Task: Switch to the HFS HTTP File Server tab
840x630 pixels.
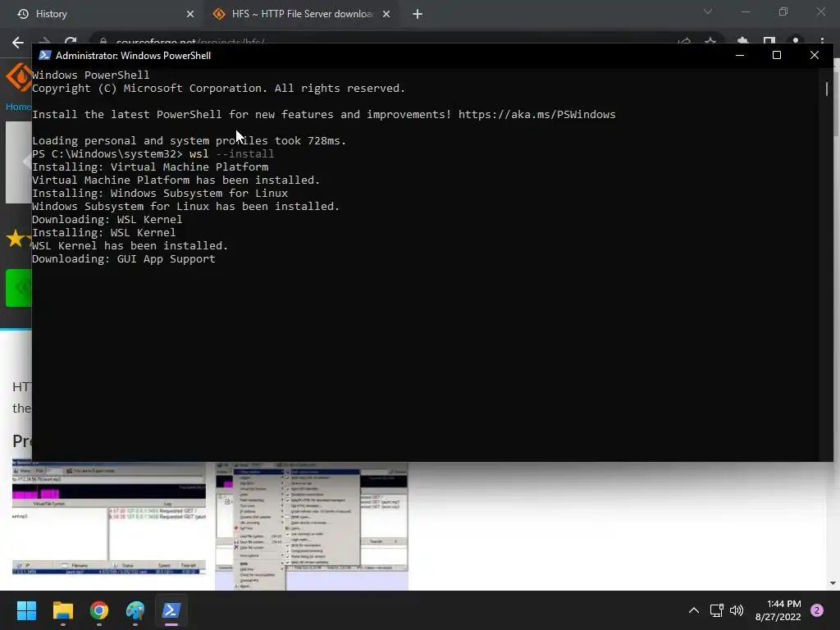Action: pos(302,14)
